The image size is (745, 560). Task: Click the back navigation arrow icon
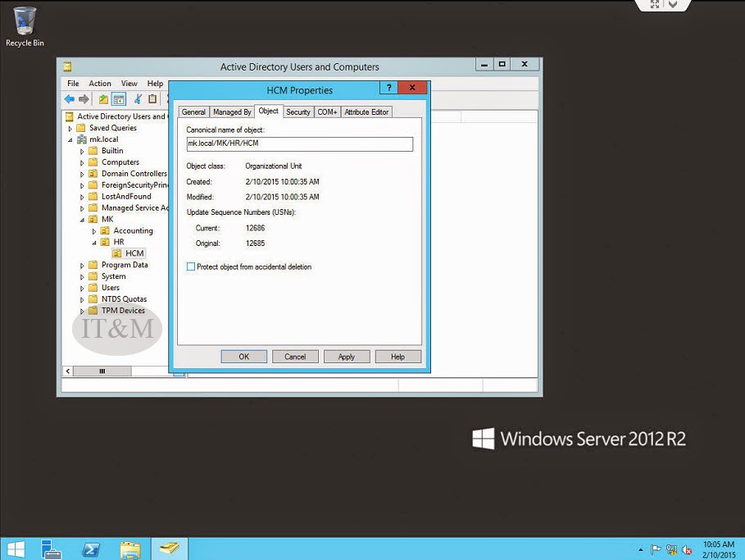click(70, 98)
